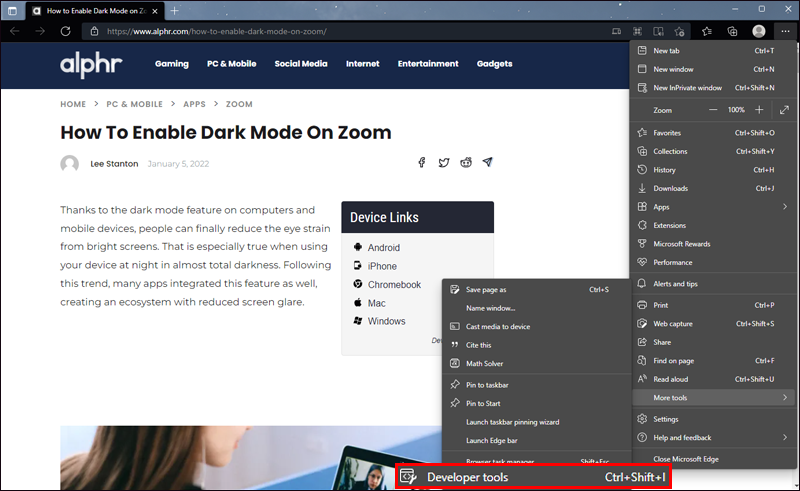The image size is (800, 491).
Task: Choose Cast media to device
Action: coord(537,327)
